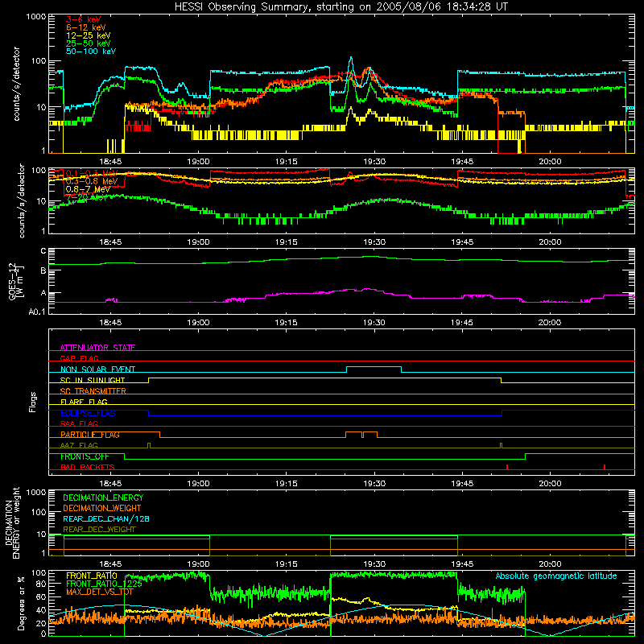Click the AAZ_FLAG spike near 19:52
The height and width of the screenshot is (644, 644).
point(501,445)
